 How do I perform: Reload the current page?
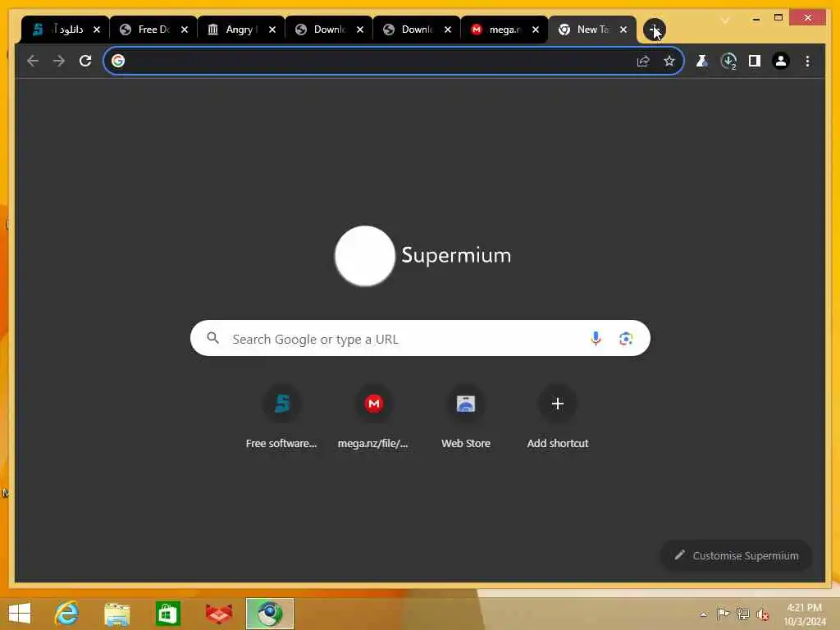point(85,61)
